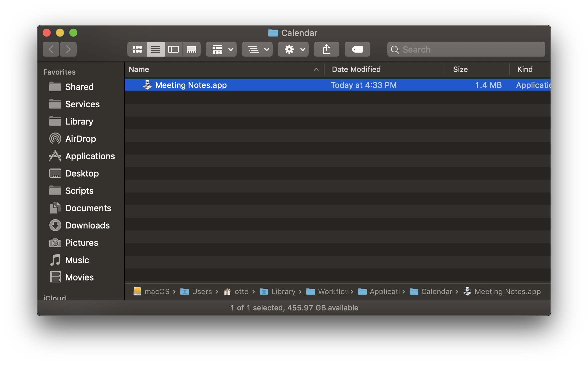588x365 pixels.
Task: Open the Downloads folder in the sidebar
Action: click(x=87, y=225)
